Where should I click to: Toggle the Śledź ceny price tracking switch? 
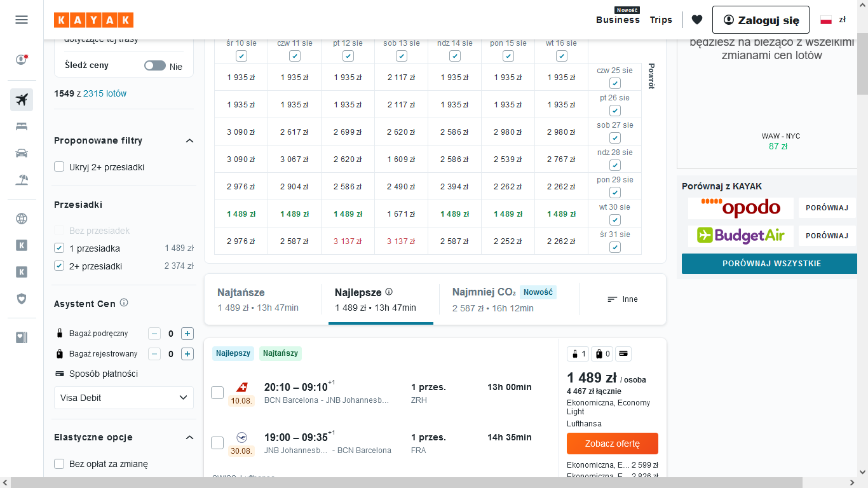point(154,65)
